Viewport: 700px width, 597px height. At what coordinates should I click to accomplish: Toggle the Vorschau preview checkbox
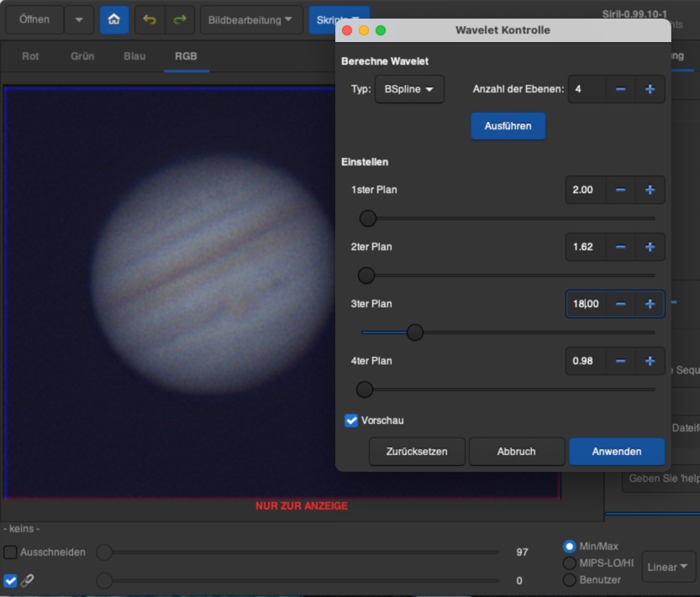coord(352,420)
